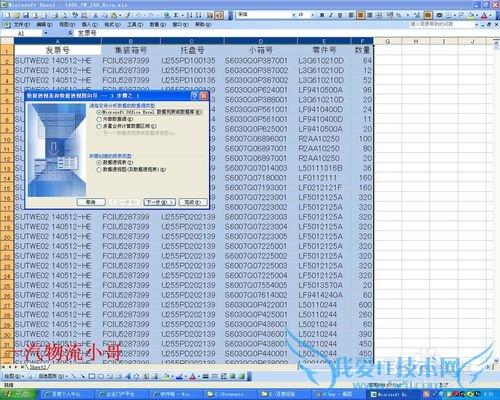Open the Fill Color dropdown arrow

point(476,15)
